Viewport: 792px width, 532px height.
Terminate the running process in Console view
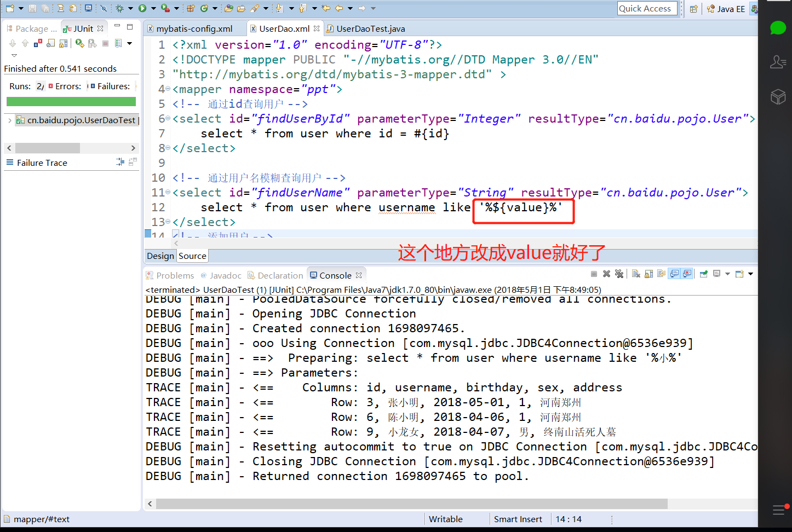click(x=594, y=274)
